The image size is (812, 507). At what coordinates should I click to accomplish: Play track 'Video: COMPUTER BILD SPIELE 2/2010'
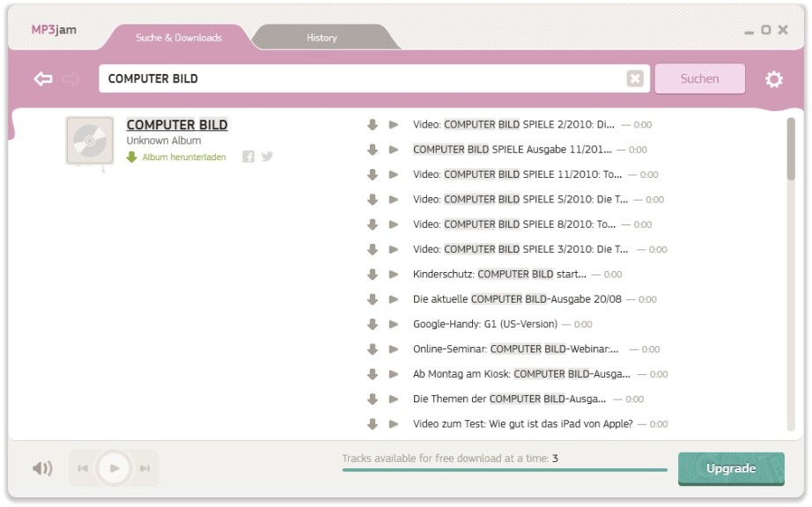(394, 125)
